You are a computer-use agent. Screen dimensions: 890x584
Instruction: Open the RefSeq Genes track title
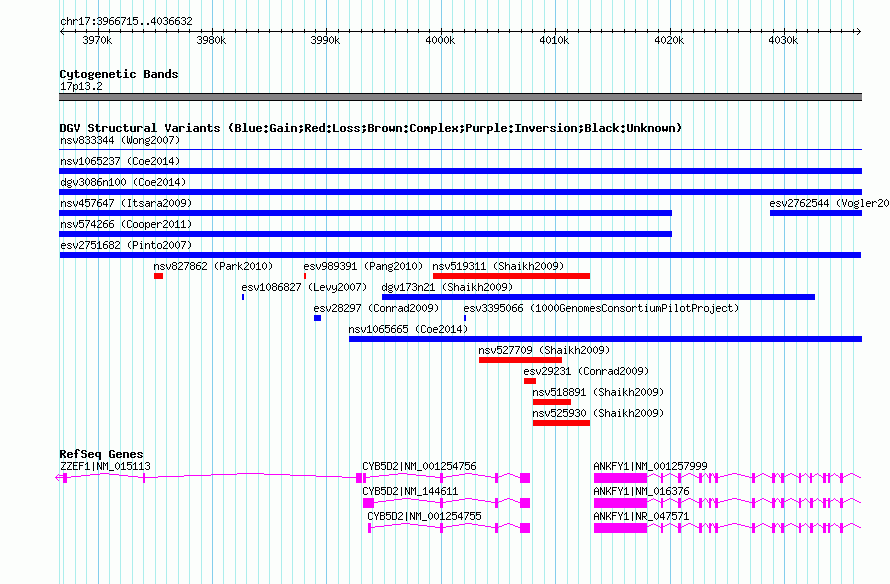point(101,453)
